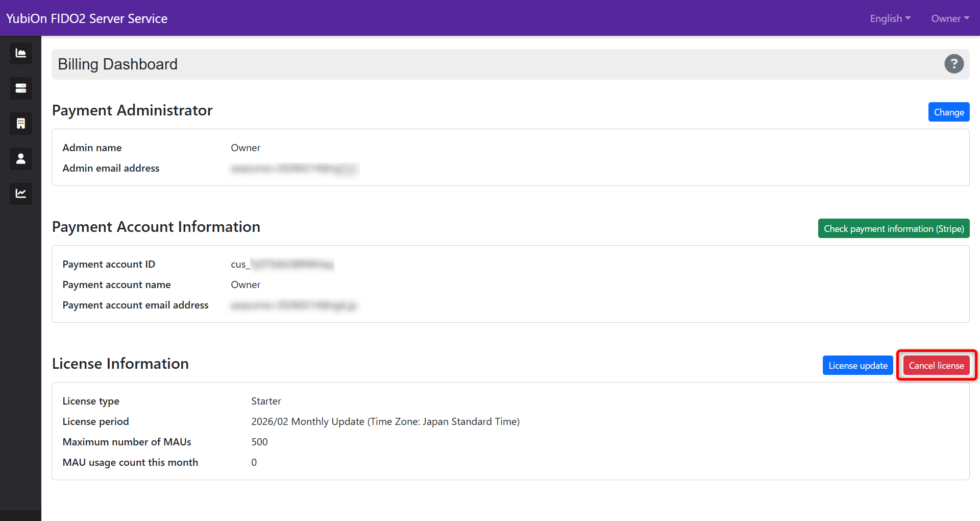Click the help question mark icon

[x=953, y=64]
